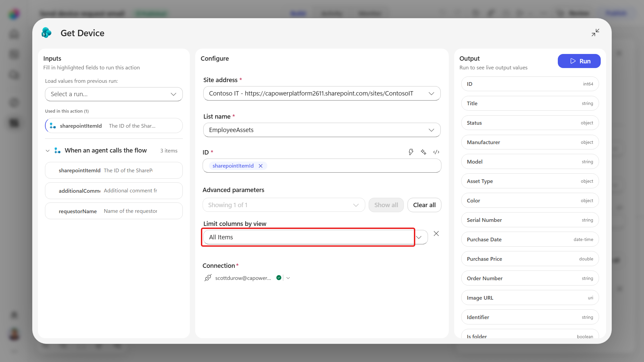Click the ID input field
The image size is (644, 362).
tap(322, 166)
